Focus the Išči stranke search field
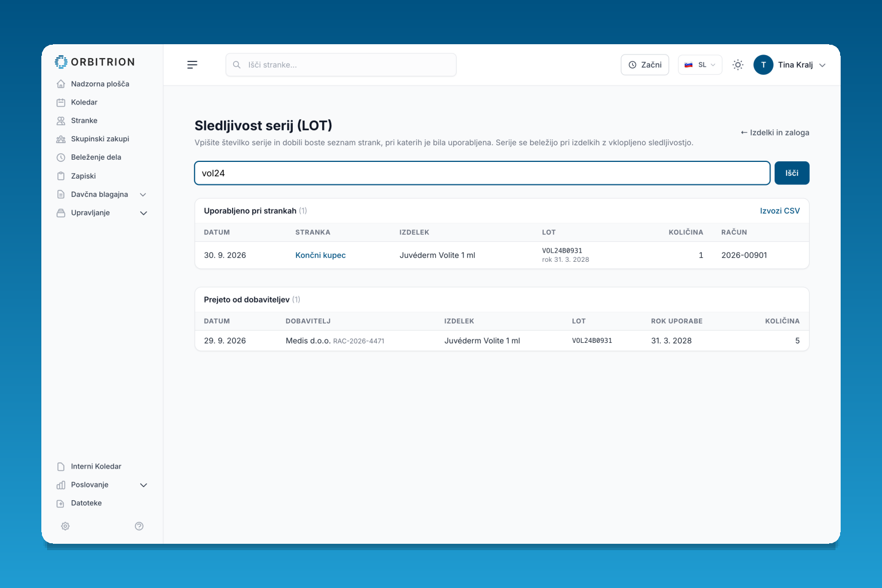Image resolution: width=882 pixels, height=588 pixels. pyautogui.click(x=341, y=65)
